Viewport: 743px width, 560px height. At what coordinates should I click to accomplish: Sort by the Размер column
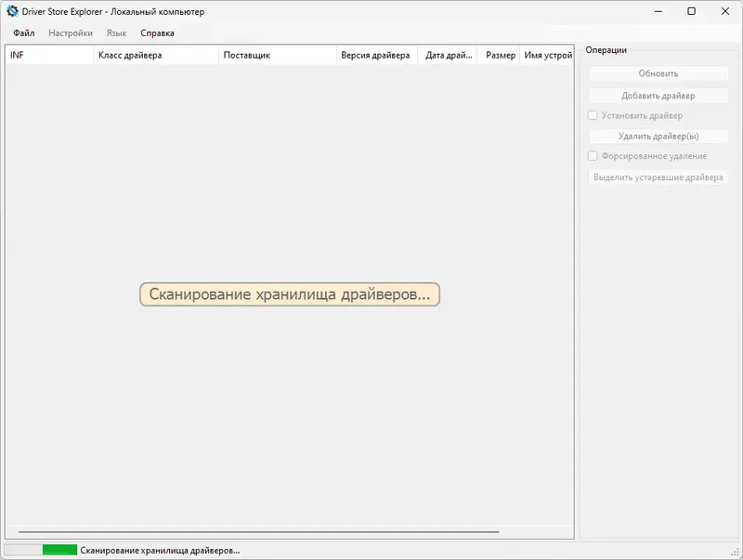coord(501,55)
